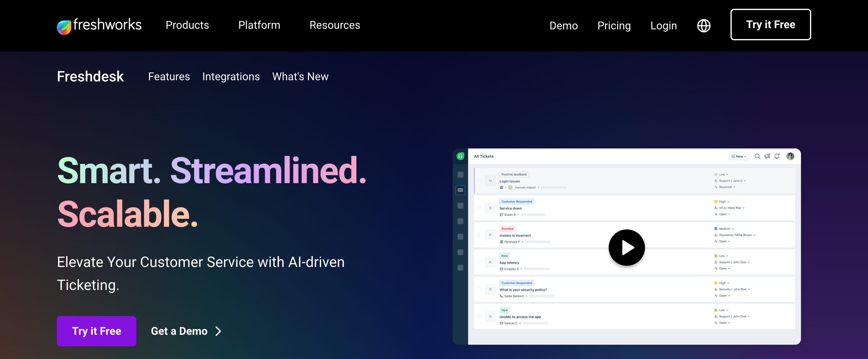
Task: Click the yellow High priority swatch
Action: pos(716,201)
